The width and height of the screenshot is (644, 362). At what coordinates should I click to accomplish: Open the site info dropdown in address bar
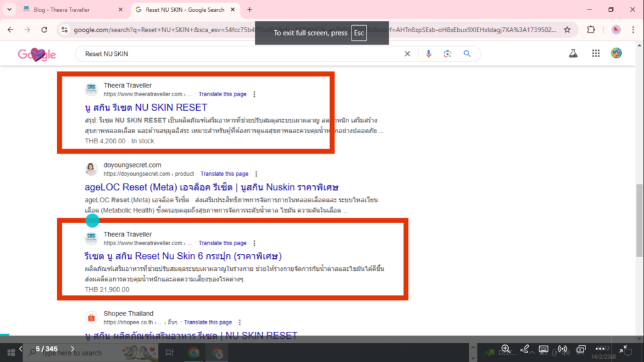(x=67, y=29)
